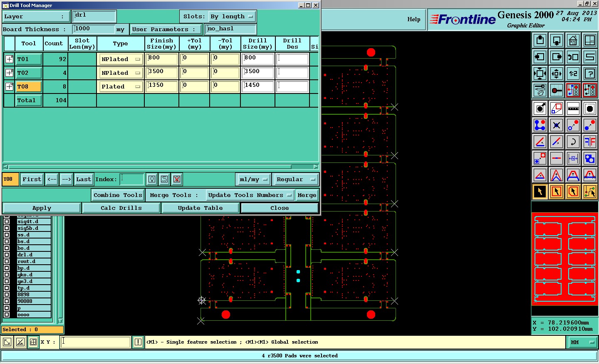Click Close in Drill Tool Manager
Screen dimensions: 599x364
(280, 208)
